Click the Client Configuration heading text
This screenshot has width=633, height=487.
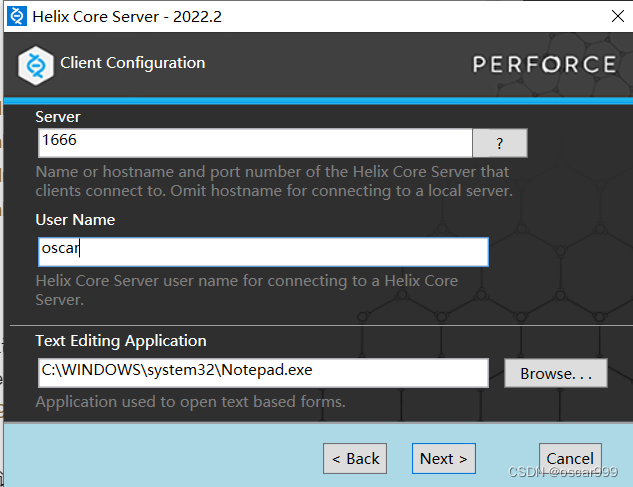tap(133, 63)
